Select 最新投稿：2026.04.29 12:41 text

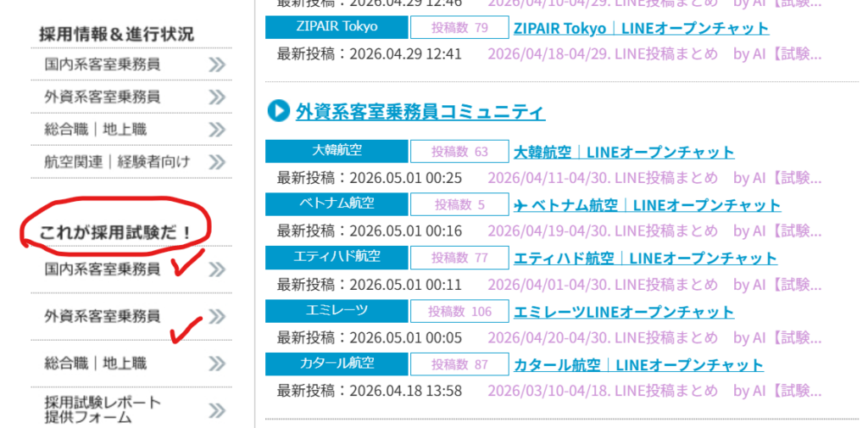370,54
